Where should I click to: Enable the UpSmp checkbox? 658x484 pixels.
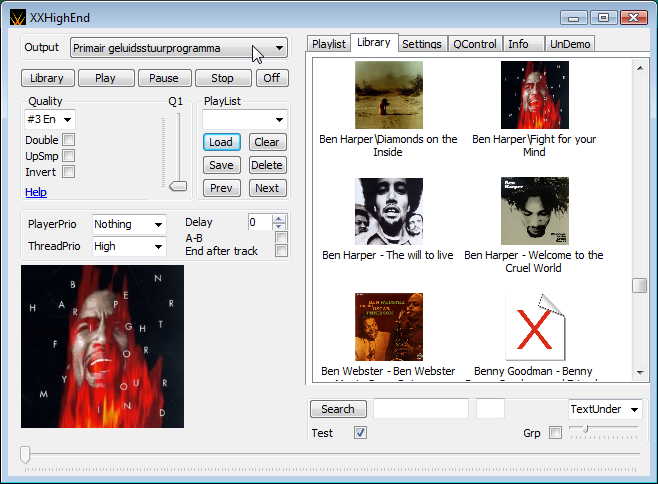(x=69, y=156)
